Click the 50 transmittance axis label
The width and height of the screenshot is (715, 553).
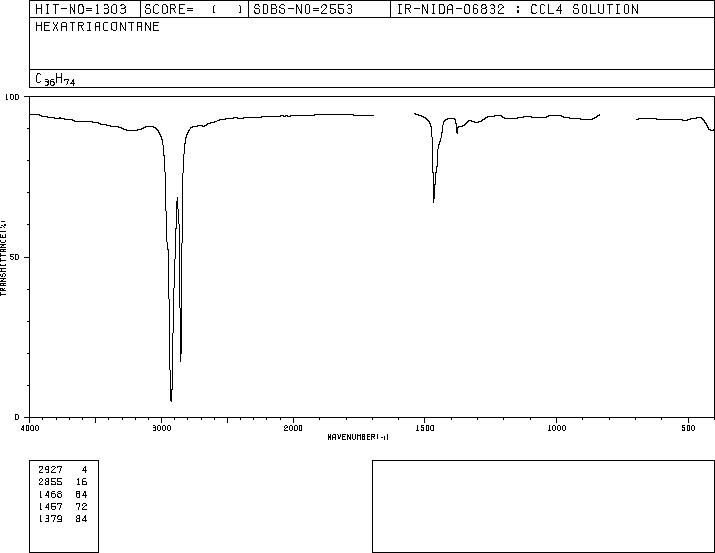[x=15, y=257]
